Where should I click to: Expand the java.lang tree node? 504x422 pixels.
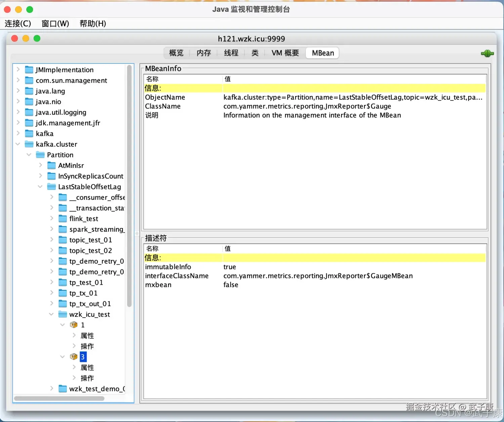[x=18, y=91]
